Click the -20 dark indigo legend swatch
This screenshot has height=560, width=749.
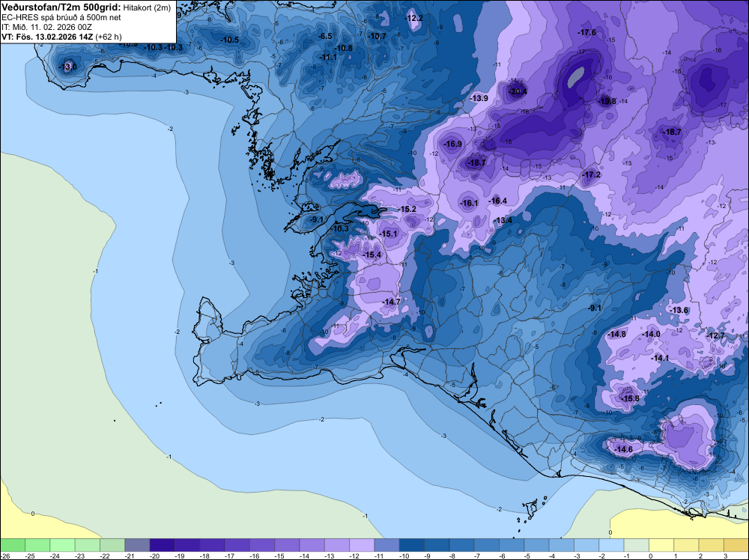click(163, 545)
